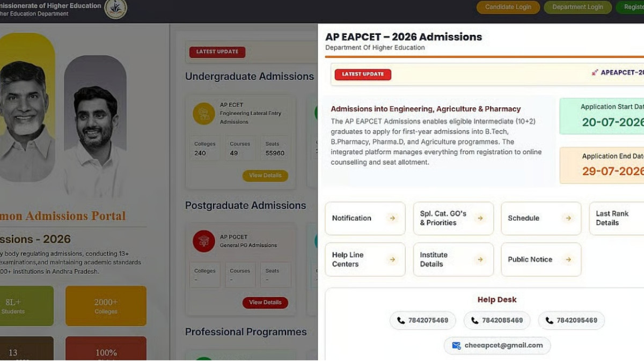
Task: Click portrait photo of the bearded white-haired man
Action: click(x=26, y=107)
